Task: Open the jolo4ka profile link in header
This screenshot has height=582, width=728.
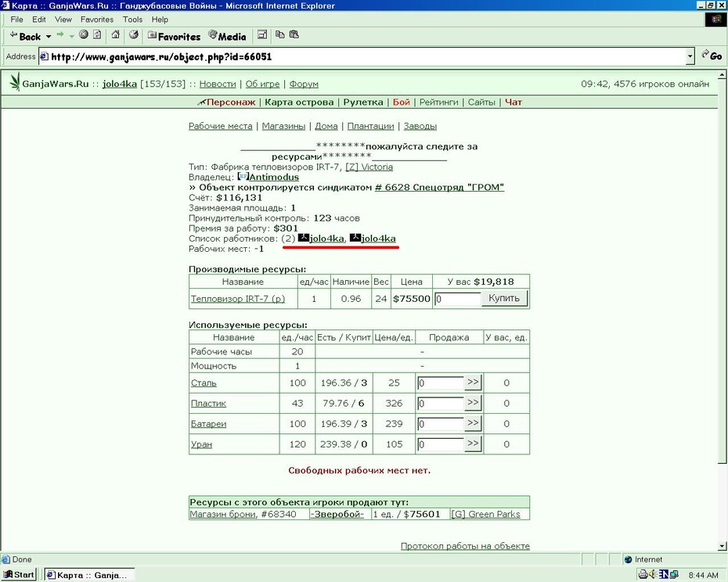Action: pyautogui.click(x=120, y=84)
